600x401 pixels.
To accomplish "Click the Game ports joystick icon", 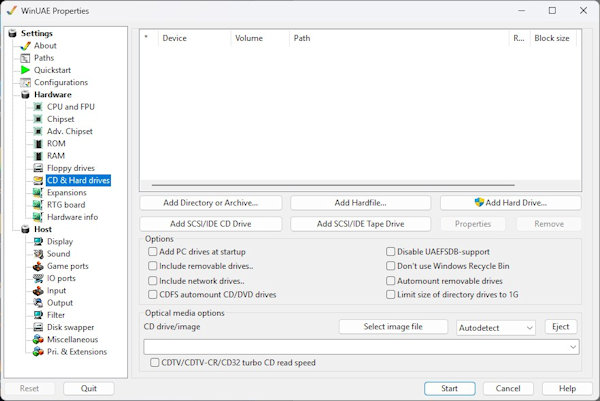I will pos(38,266).
